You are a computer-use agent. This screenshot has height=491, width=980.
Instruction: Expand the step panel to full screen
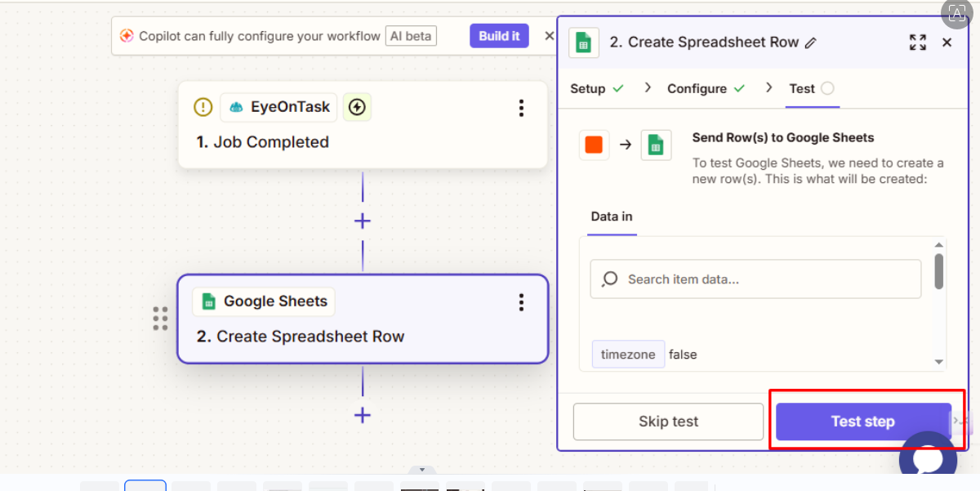(917, 42)
